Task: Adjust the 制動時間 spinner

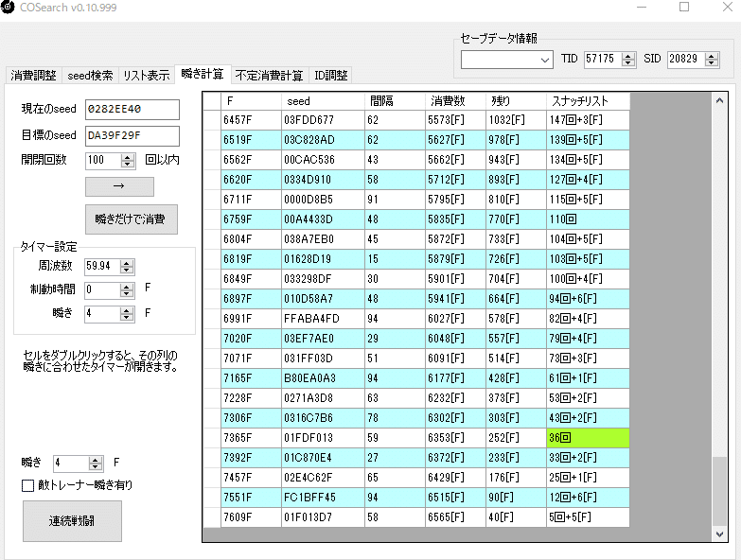Action: click(126, 290)
